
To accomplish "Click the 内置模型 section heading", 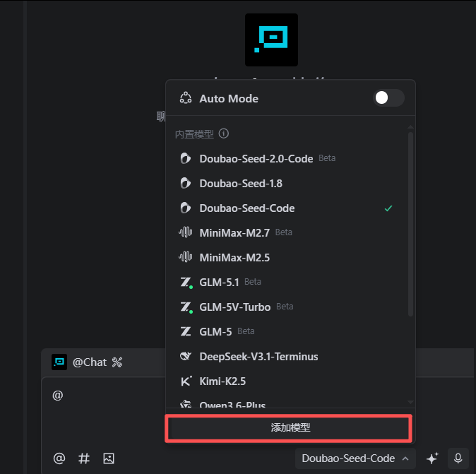I will 194,134.
